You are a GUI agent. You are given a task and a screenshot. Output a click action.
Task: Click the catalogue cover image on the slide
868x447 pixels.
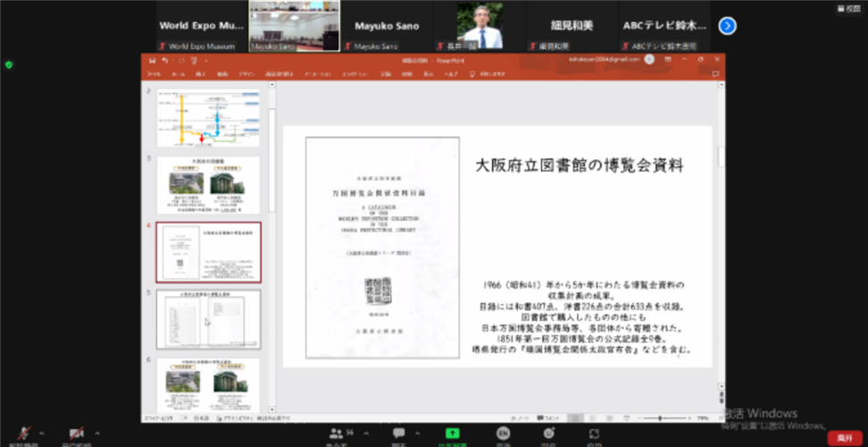pyautogui.click(x=382, y=248)
